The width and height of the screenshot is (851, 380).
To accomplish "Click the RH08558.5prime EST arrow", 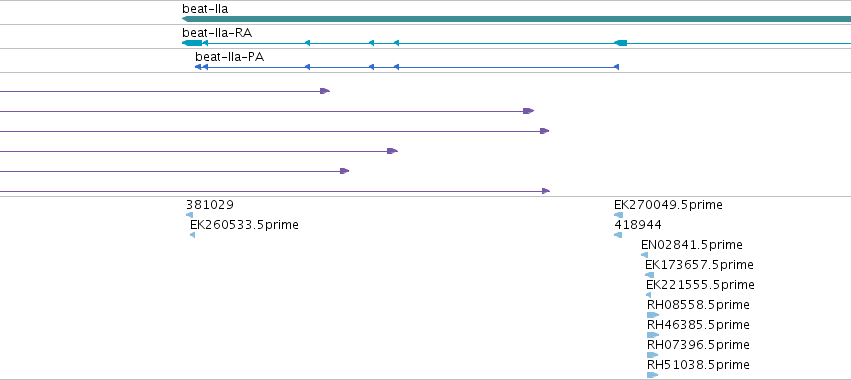I will click(x=653, y=315).
